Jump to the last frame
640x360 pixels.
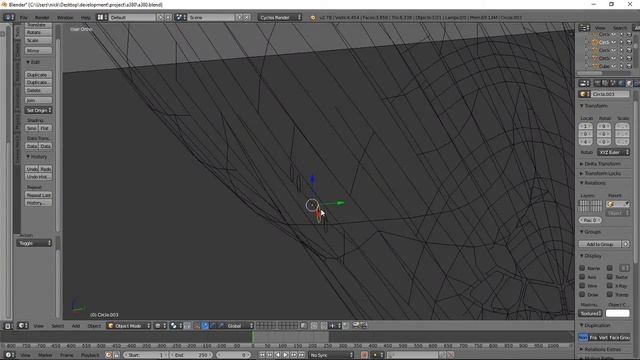coord(301,355)
